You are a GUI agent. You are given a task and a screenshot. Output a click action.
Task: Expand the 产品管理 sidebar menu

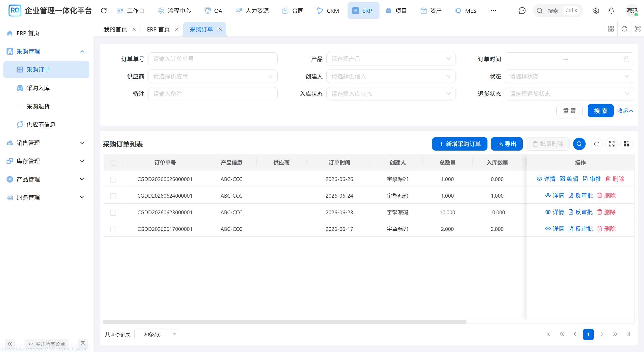tap(46, 179)
